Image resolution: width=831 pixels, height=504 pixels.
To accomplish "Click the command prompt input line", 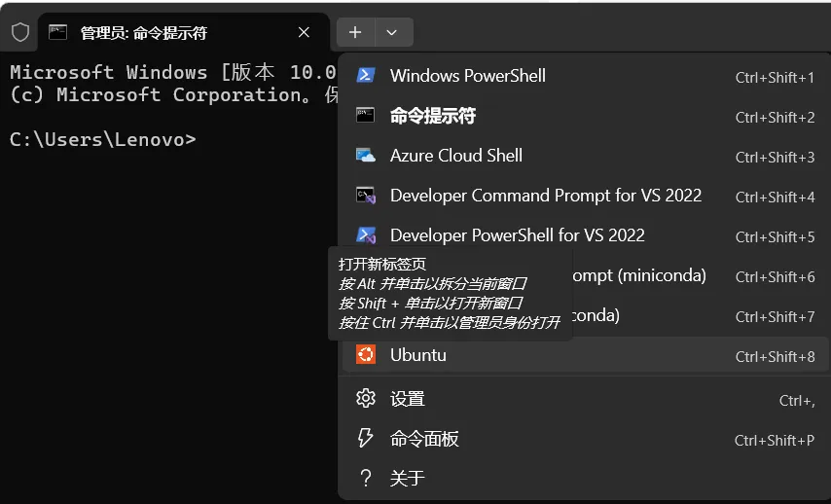I will [169, 139].
